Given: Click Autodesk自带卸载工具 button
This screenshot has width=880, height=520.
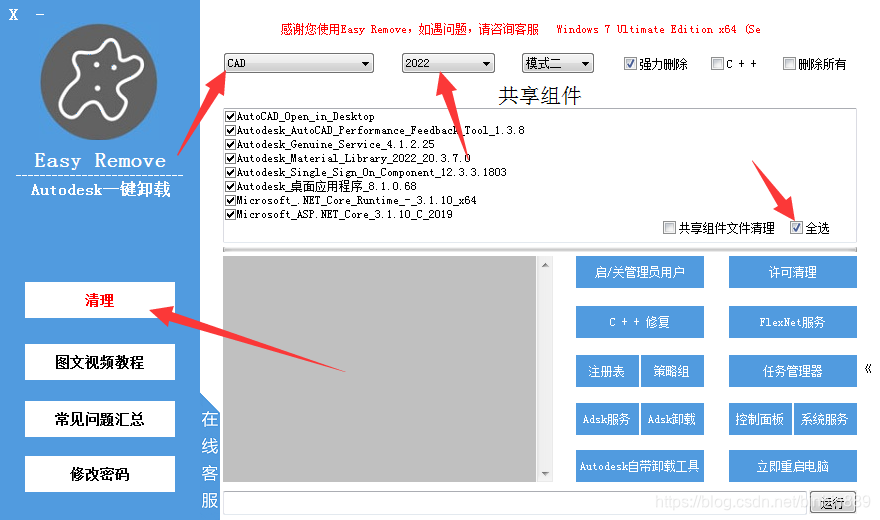Looking at the screenshot, I should click(x=640, y=466).
